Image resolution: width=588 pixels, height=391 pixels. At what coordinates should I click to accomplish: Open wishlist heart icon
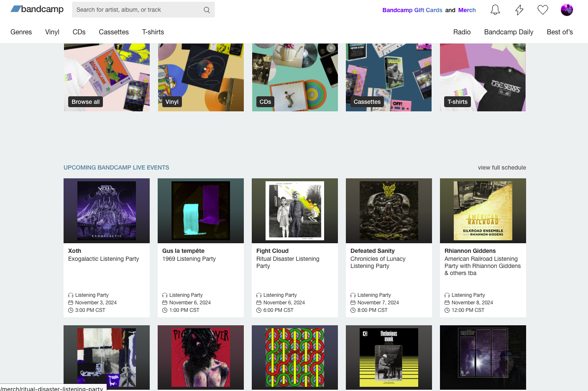(543, 10)
